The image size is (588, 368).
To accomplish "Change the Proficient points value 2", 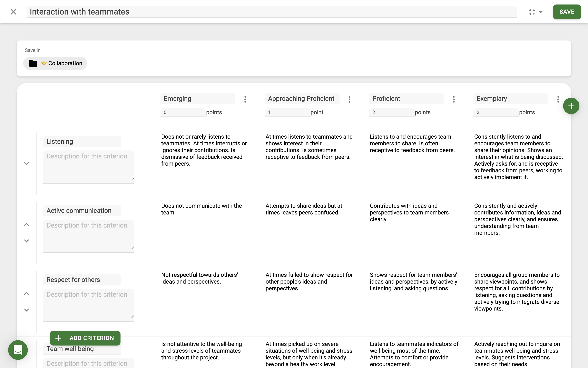I will pyautogui.click(x=392, y=112).
